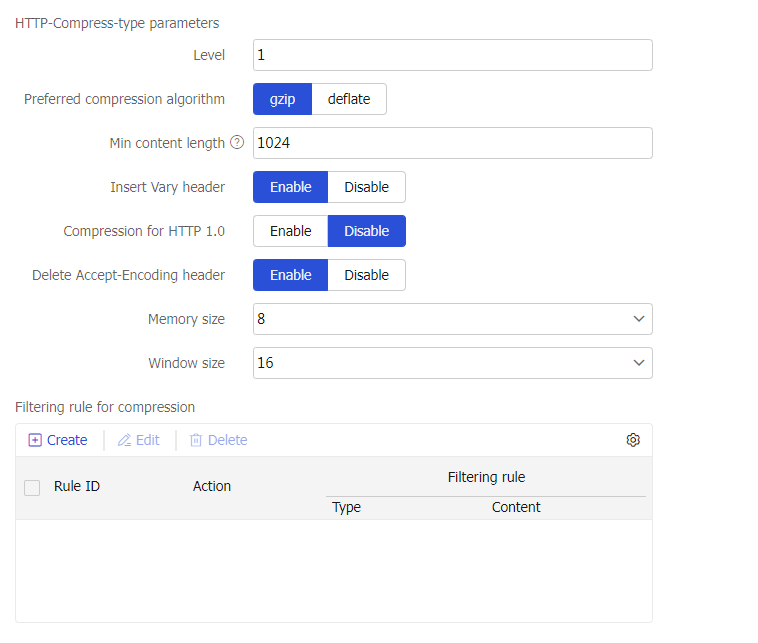Check the select-all rules checkbox
The height and width of the screenshot is (643, 758).
pos(32,488)
